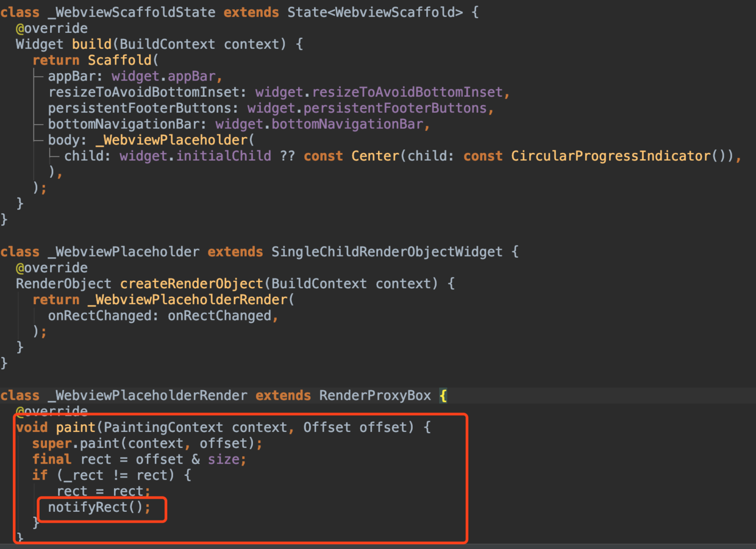
Task: Click highlighted opening brace after RenderProxyBox
Action: tap(443, 395)
